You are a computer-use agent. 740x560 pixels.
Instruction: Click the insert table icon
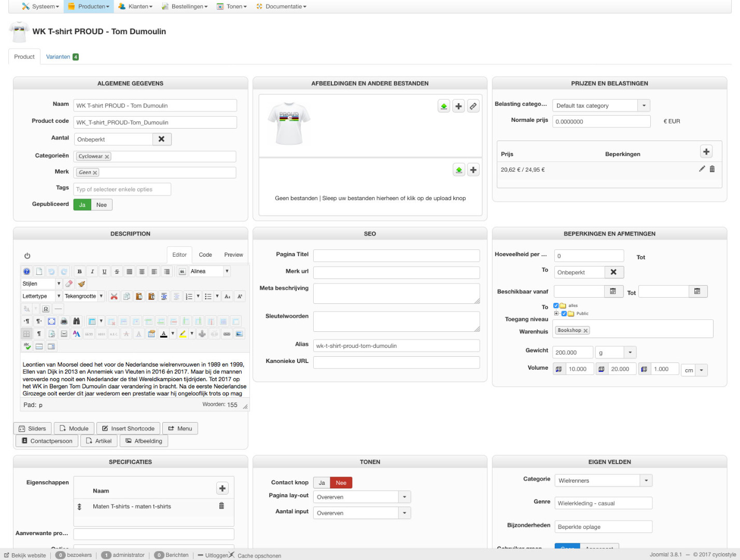92,321
